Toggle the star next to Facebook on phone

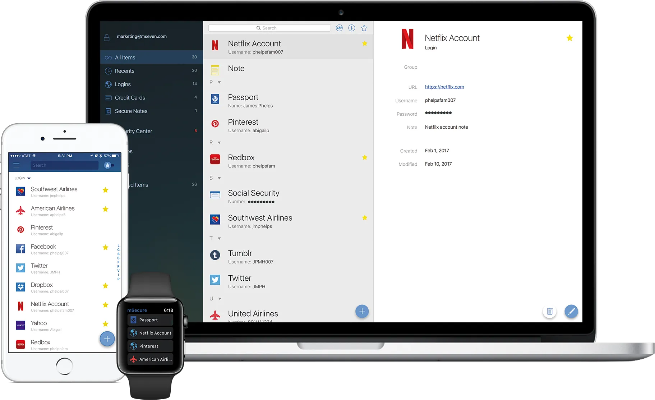(x=105, y=247)
